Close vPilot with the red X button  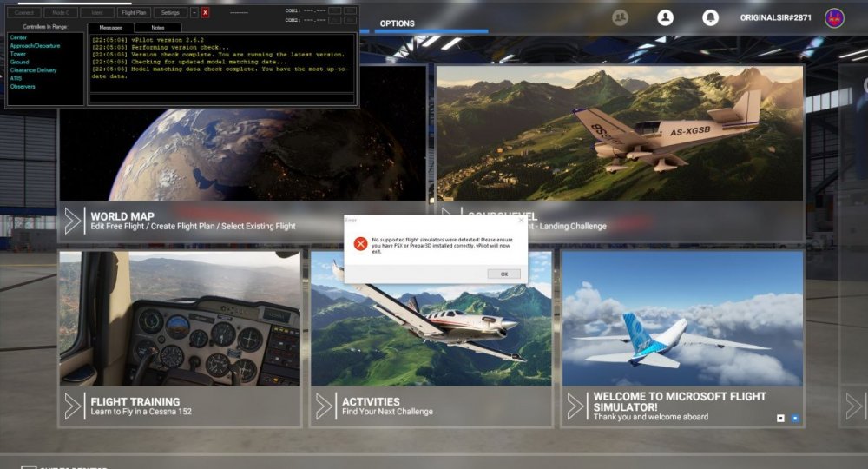click(205, 12)
